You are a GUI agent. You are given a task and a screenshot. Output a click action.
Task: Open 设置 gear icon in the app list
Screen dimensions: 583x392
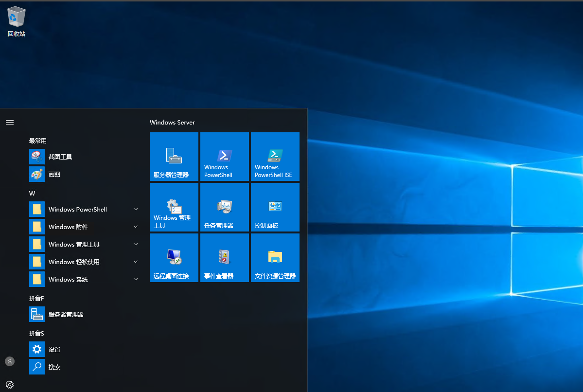[x=37, y=349]
